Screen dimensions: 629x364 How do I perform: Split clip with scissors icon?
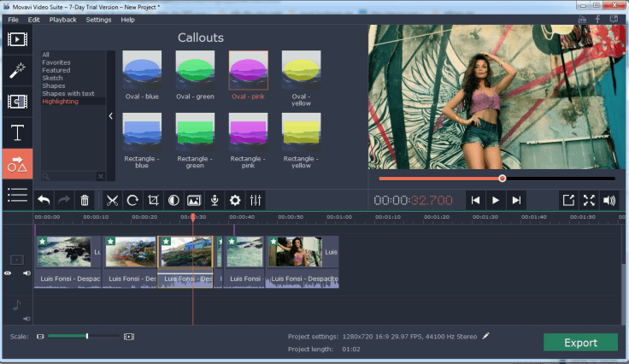[112, 200]
